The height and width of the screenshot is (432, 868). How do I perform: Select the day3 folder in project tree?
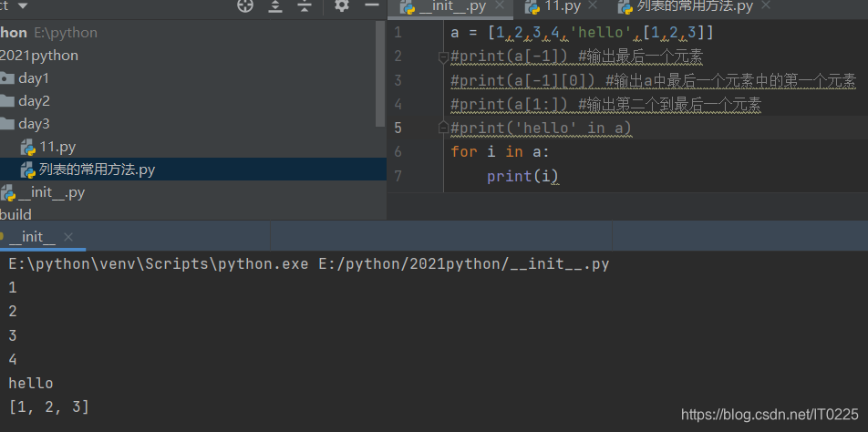click(x=34, y=124)
